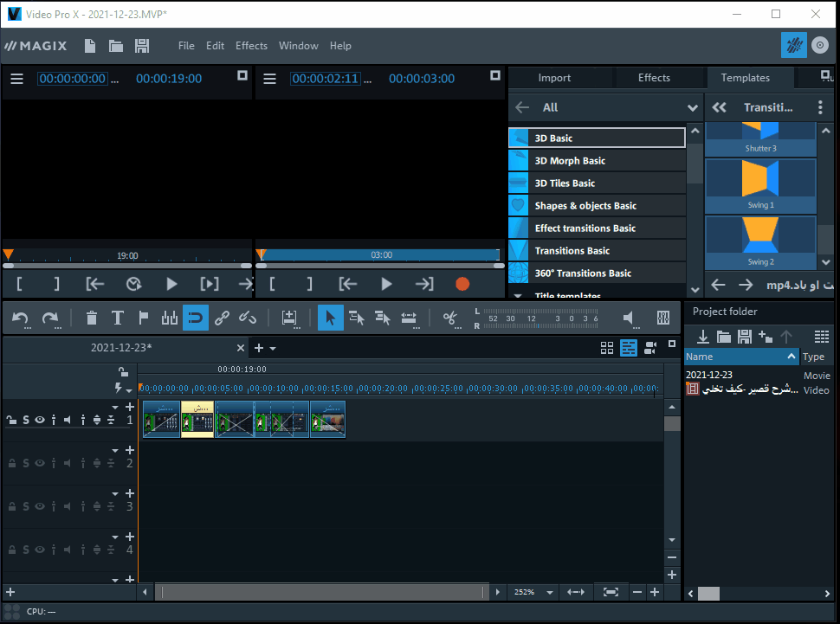
Task: Expand the All category dropdown
Action: pyautogui.click(x=693, y=107)
